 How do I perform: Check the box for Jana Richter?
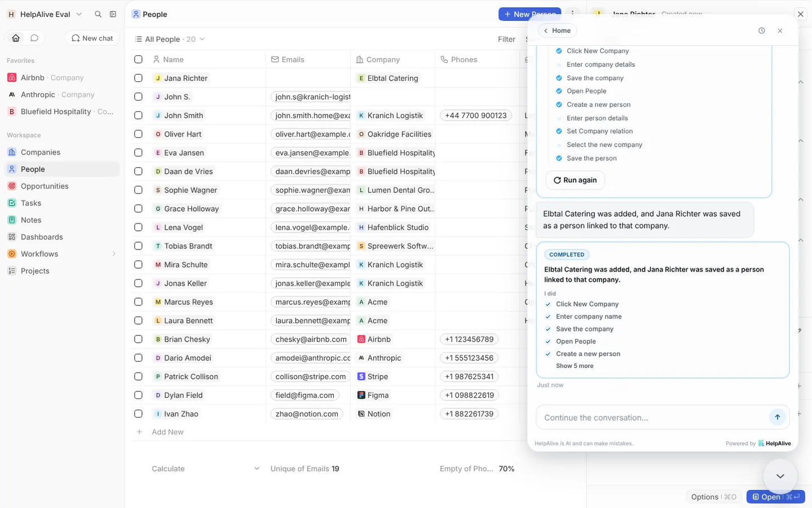(x=138, y=78)
